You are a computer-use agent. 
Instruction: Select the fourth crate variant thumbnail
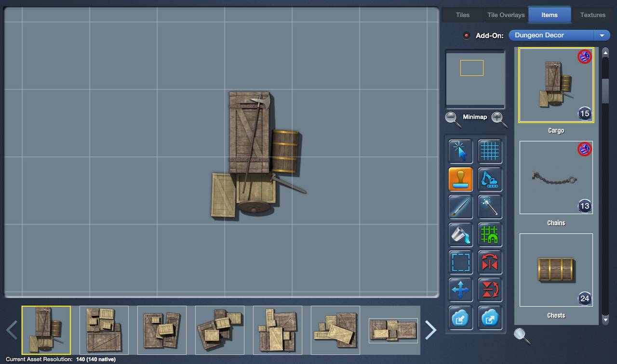tap(220, 330)
